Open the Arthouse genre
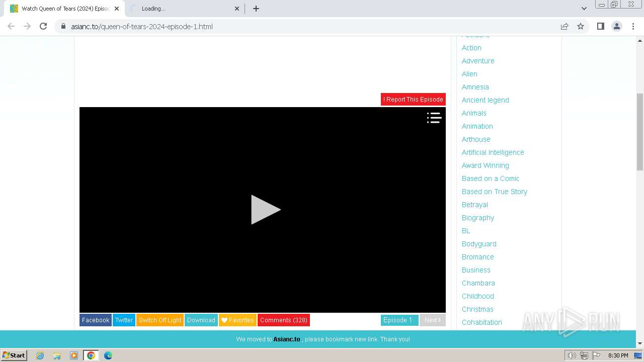The height and width of the screenshot is (362, 644). (476, 139)
